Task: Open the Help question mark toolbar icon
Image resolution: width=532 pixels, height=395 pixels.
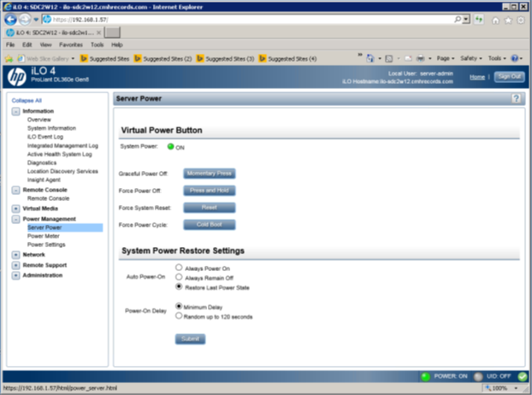Action: [x=515, y=58]
